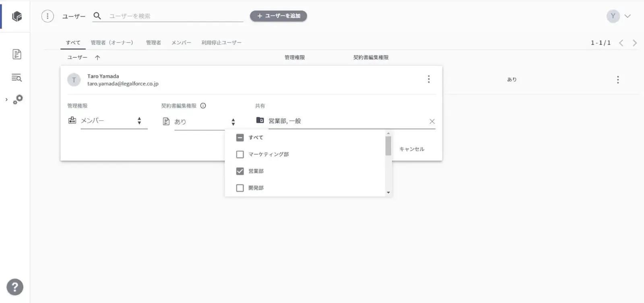Open the circled three-dot menu beside ユーザー

(x=47, y=16)
